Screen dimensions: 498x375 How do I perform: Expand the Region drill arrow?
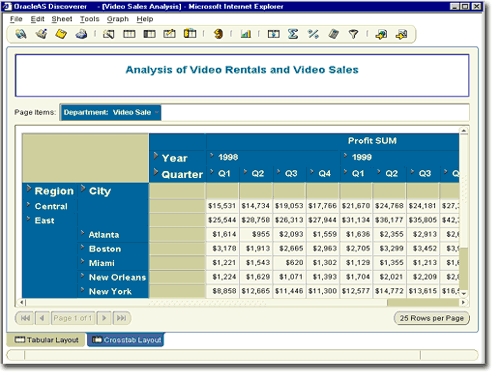[29, 189]
